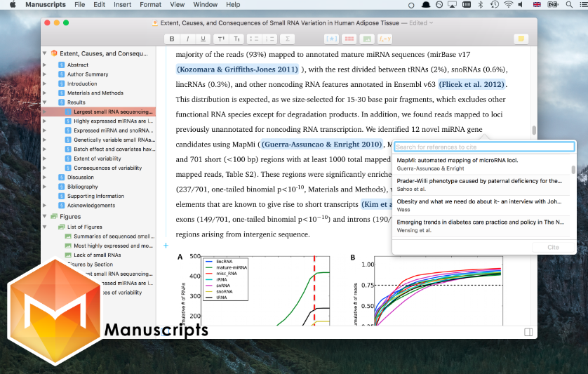Image resolution: width=588 pixels, height=374 pixels.
Task: Apply subscript formatting
Action: pos(236,39)
